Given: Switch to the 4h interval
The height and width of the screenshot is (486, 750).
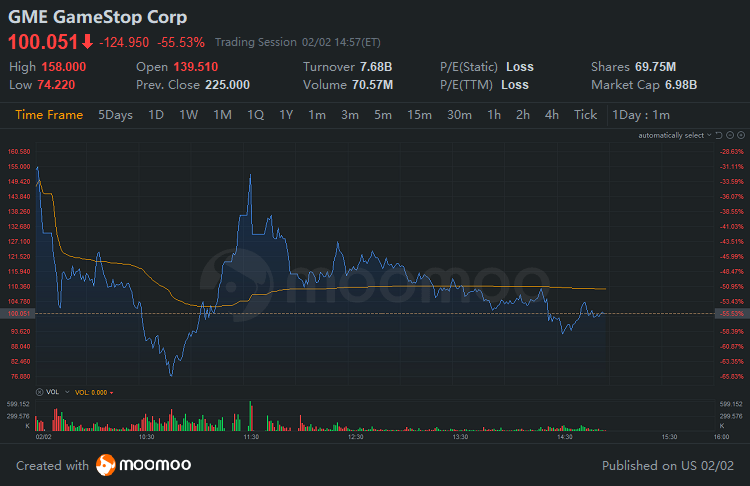Looking at the screenshot, I should [551, 115].
